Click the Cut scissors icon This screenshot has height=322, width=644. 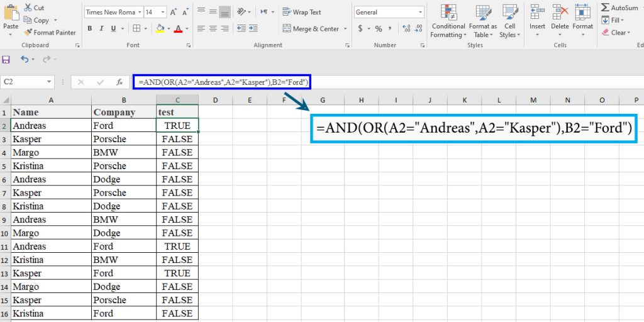click(x=28, y=8)
